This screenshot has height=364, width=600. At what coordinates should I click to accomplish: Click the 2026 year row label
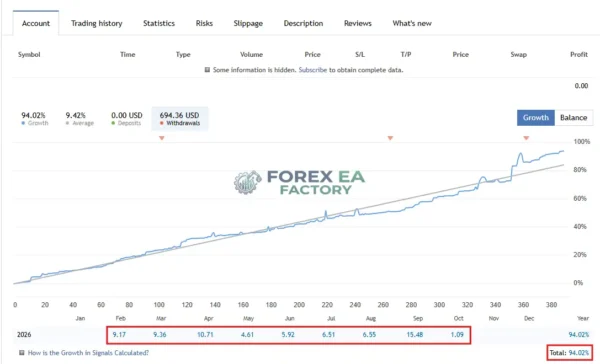tap(24, 335)
